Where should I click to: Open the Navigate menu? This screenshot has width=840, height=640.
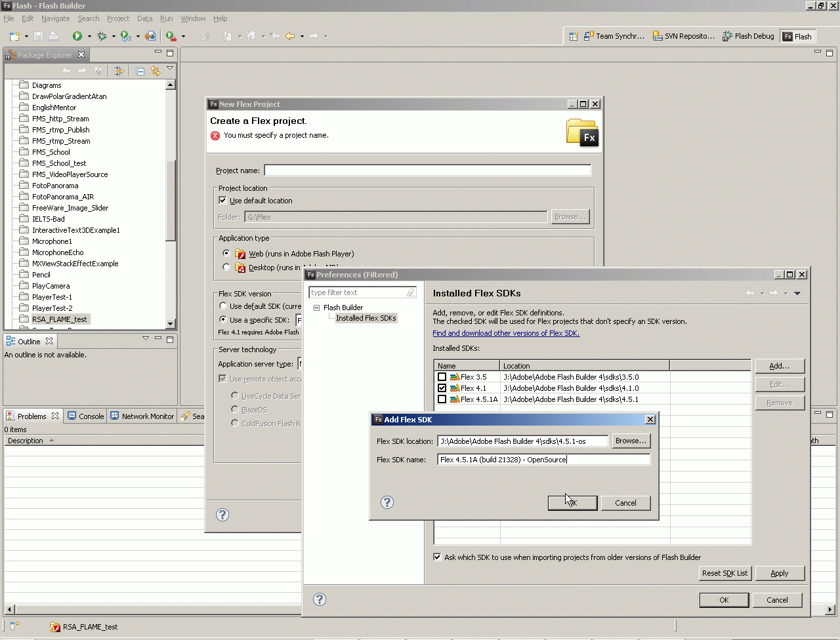(x=55, y=18)
